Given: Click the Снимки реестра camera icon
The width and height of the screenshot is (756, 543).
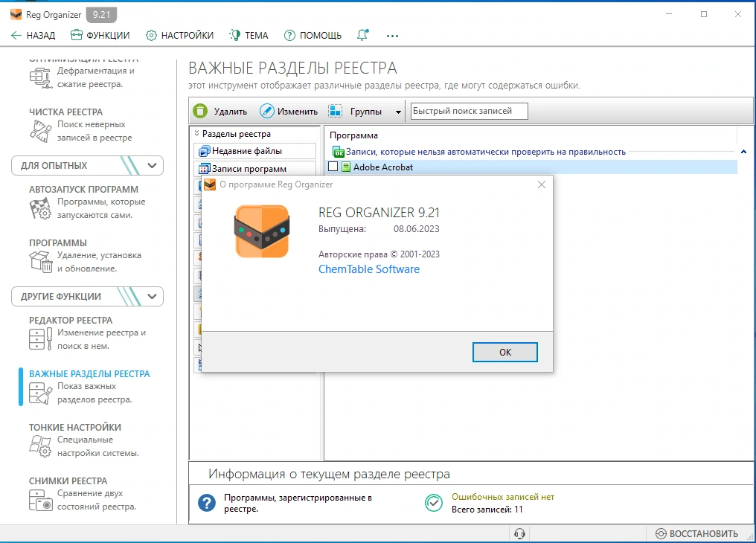Looking at the screenshot, I should 40,500.
